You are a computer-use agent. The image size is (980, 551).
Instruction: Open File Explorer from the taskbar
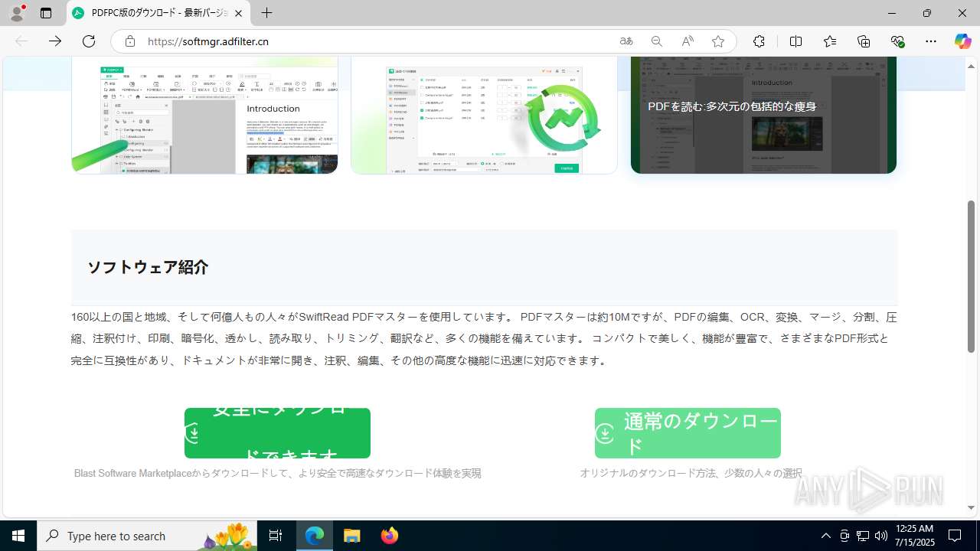(x=351, y=536)
